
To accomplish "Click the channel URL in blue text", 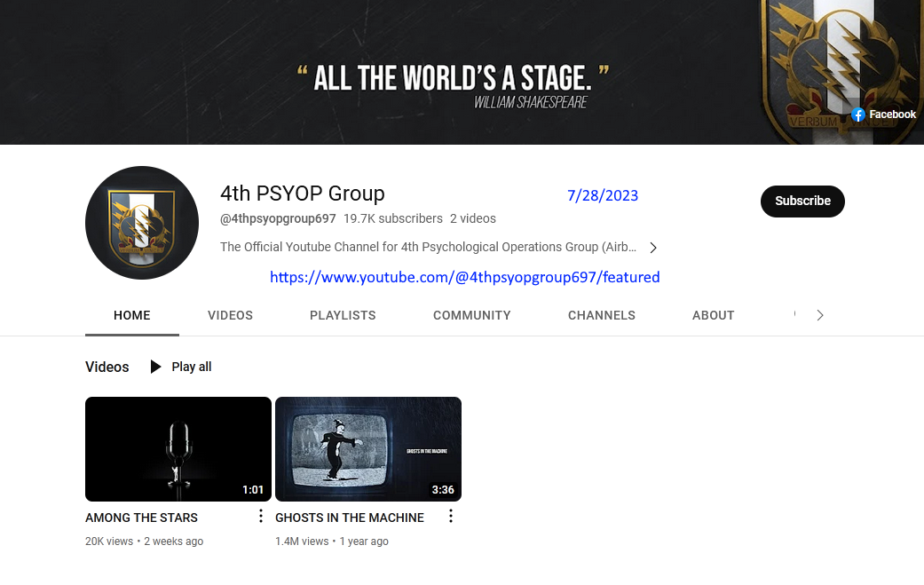I will pyautogui.click(x=465, y=278).
